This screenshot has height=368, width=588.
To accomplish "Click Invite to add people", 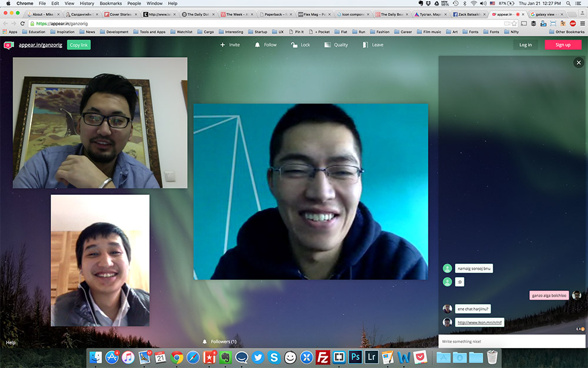I will point(230,45).
